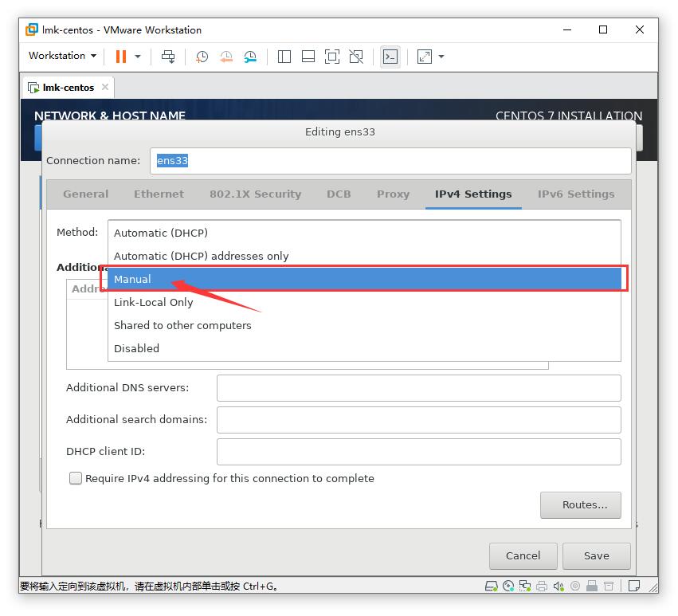Toggle the library sidebar panel icon
The width and height of the screenshot is (678, 616).
[284, 57]
